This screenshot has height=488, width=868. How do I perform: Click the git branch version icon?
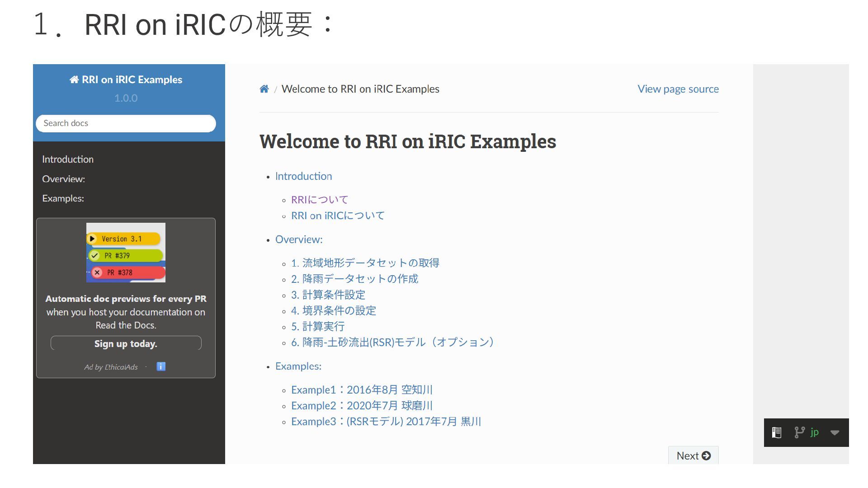799,432
